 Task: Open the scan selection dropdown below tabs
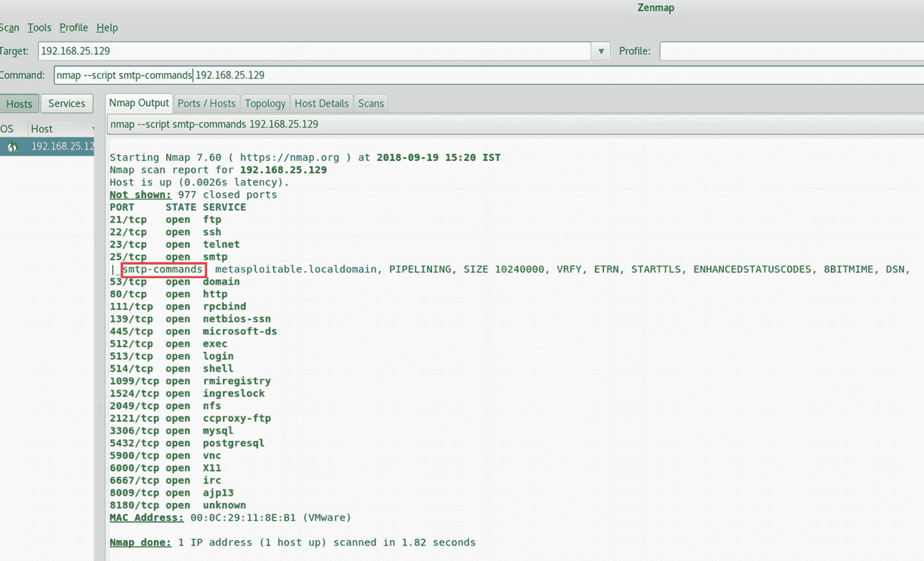pos(515,124)
